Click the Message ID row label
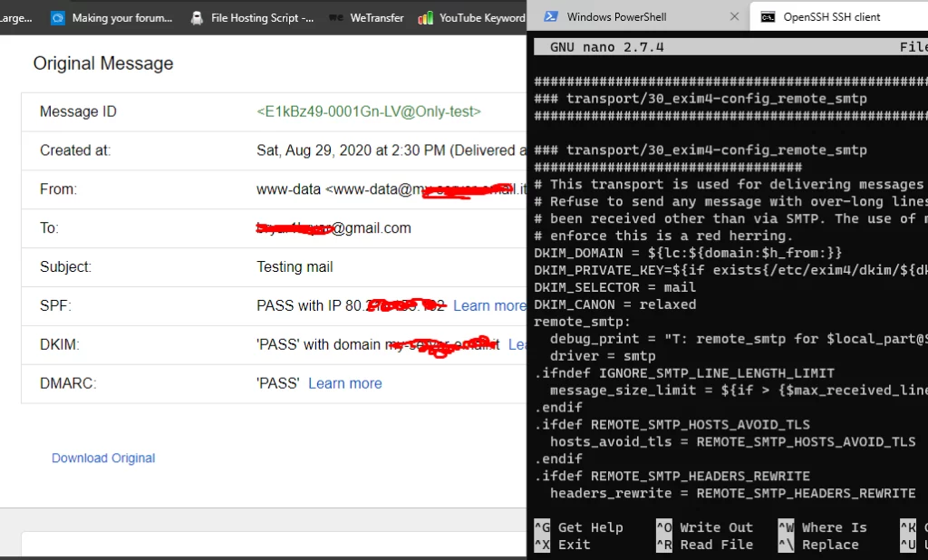Image resolution: width=928 pixels, height=560 pixels. click(78, 111)
